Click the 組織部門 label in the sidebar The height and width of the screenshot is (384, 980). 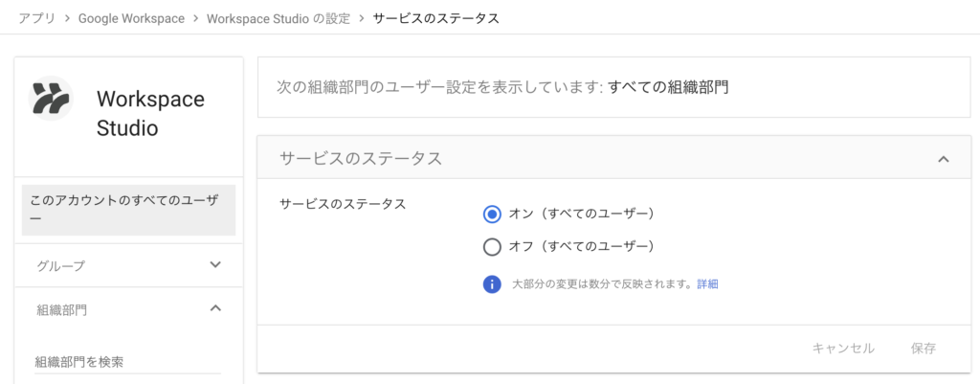click(61, 309)
